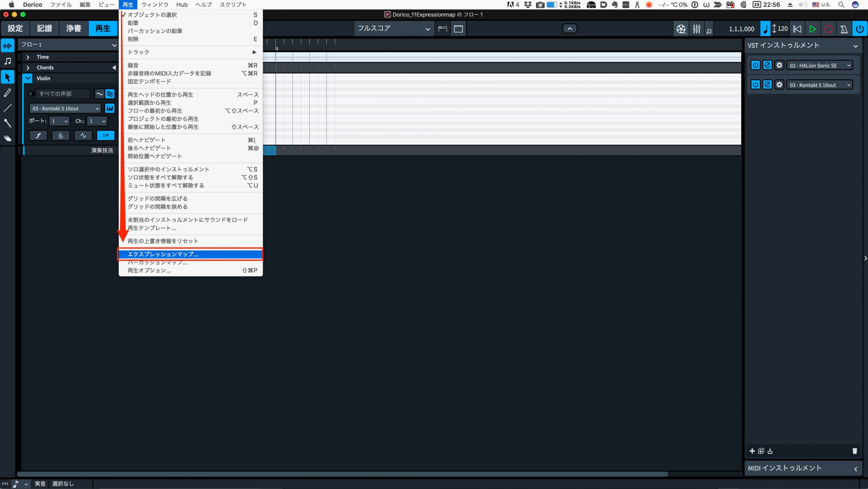The height and width of the screenshot is (489, 868).
Task: Select the percussion drumstick tool
Action: point(7,123)
